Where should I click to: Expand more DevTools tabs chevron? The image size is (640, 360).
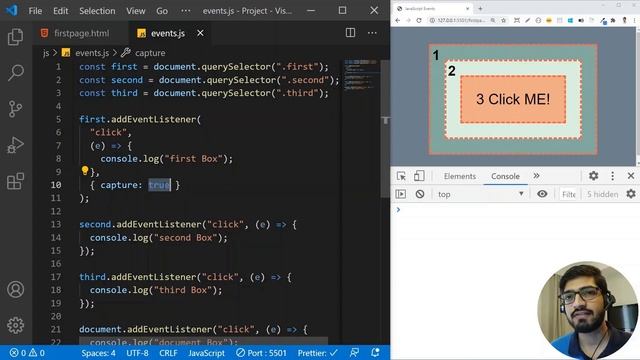click(536, 176)
